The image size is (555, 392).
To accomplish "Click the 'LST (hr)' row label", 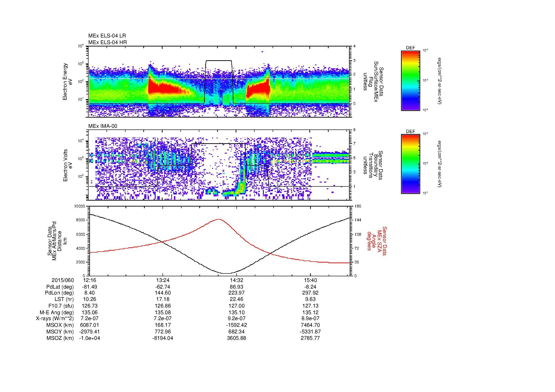I will point(64,300).
